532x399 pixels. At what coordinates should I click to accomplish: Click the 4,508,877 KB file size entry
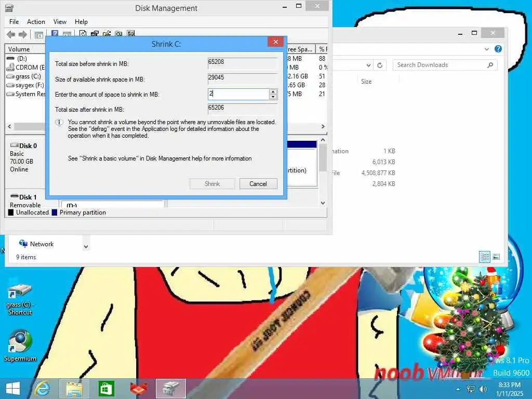point(378,172)
